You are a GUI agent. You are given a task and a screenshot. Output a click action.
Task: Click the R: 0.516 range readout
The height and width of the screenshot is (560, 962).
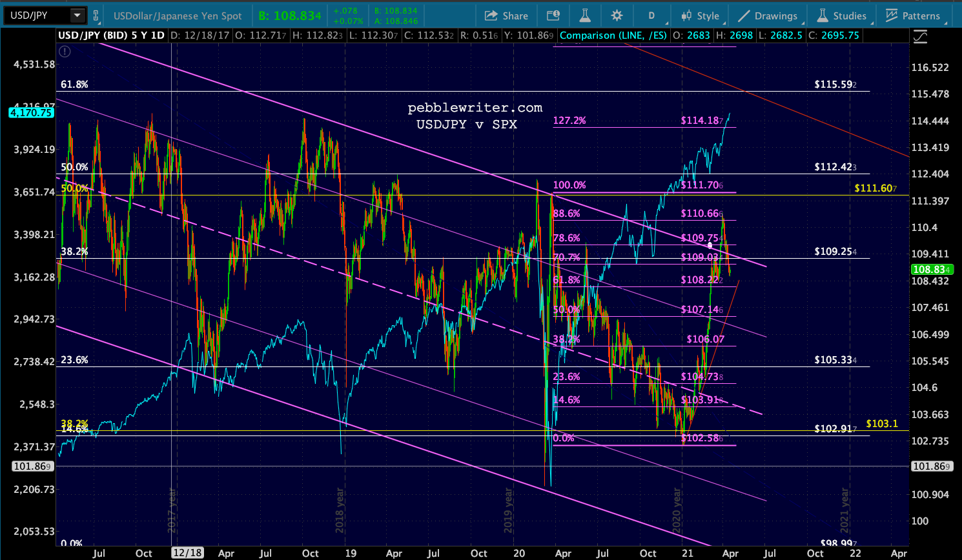pos(478,35)
